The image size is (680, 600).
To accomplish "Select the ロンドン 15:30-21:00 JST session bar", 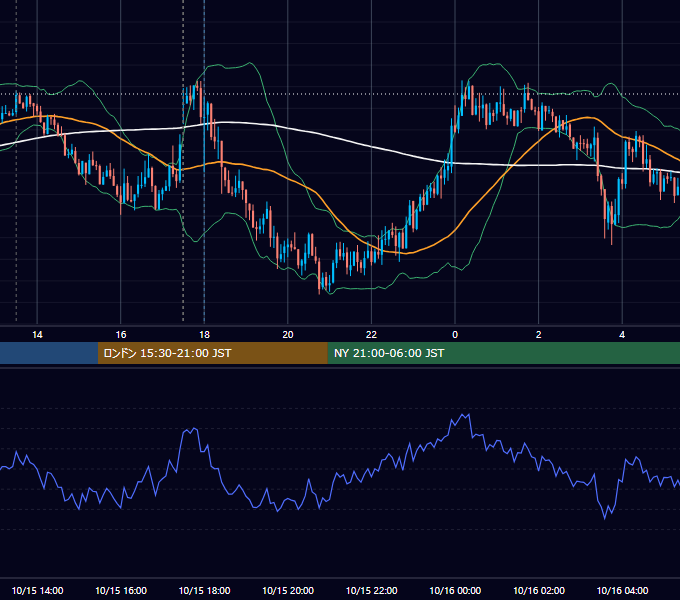I will pyautogui.click(x=212, y=353).
